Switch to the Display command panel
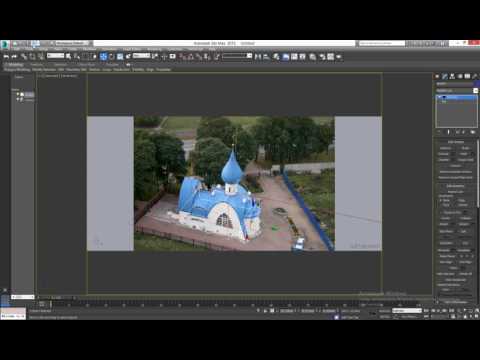 click(468, 76)
